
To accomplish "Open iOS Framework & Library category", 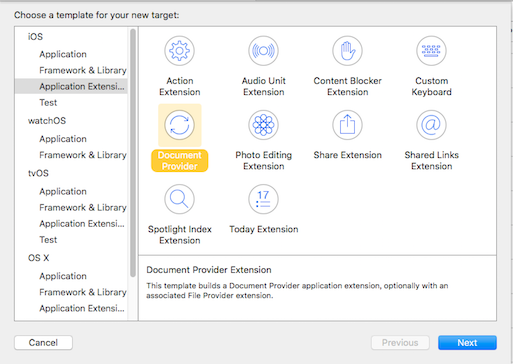I will [83, 70].
